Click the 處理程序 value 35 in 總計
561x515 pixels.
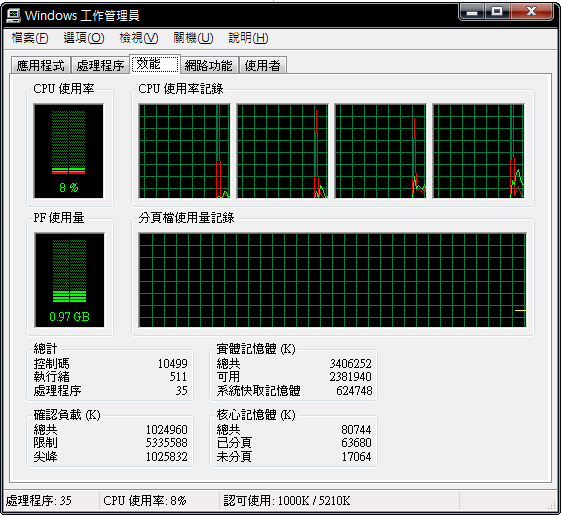181,390
